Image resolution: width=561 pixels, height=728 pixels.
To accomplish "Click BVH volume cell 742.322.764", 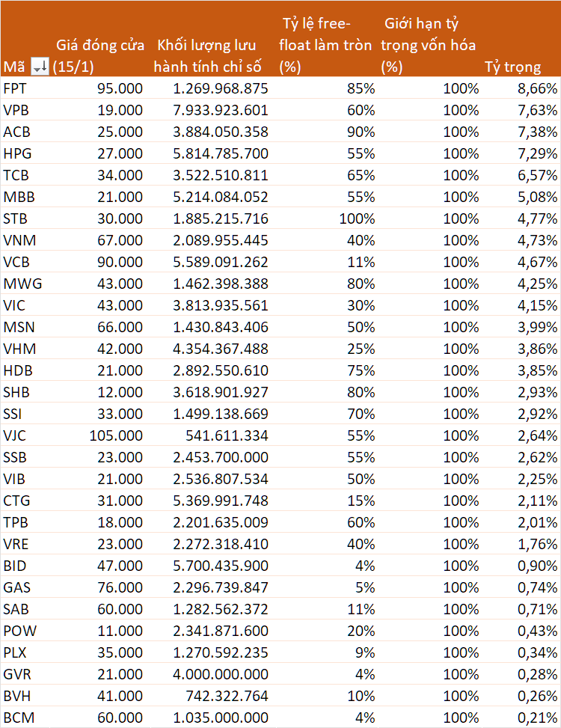I will click(x=228, y=696).
